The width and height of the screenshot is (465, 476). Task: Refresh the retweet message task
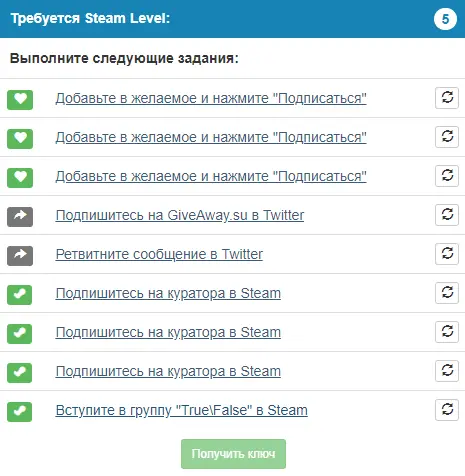pos(447,254)
